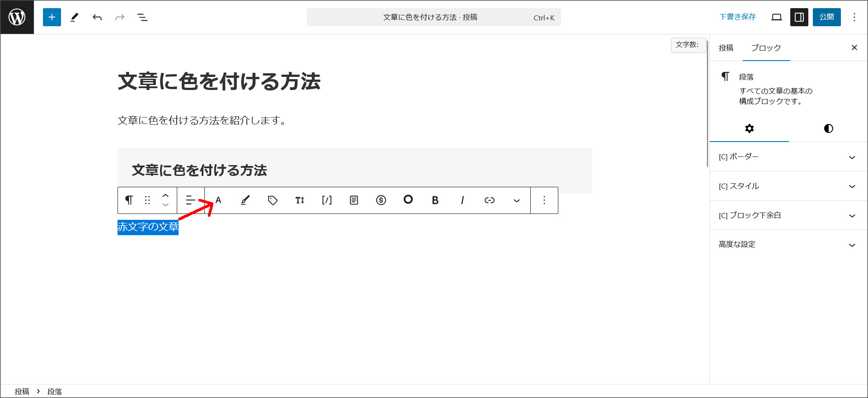Open the document overview list icon
The width and height of the screenshot is (868, 398).
point(142,17)
